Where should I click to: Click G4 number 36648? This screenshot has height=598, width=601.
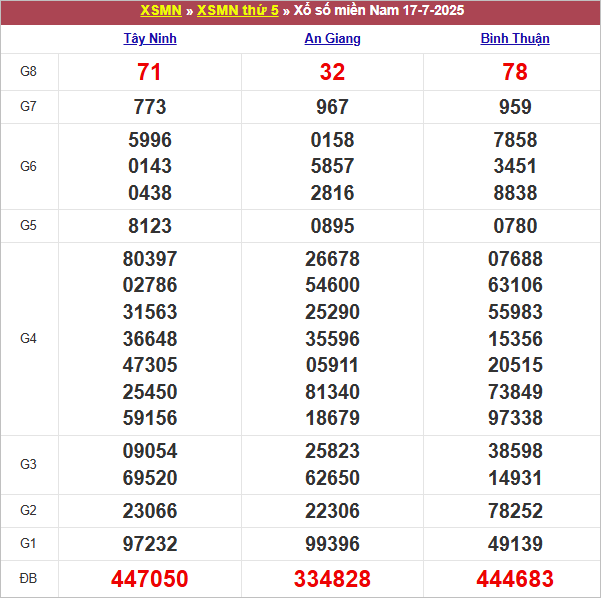pyautogui.click(x=150, y=339)
